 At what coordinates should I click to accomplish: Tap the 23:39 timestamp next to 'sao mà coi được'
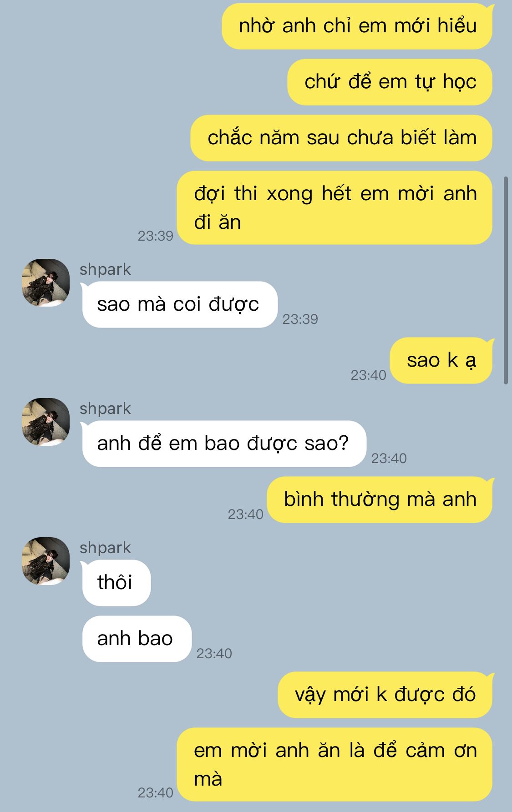[x=300, y=319]
